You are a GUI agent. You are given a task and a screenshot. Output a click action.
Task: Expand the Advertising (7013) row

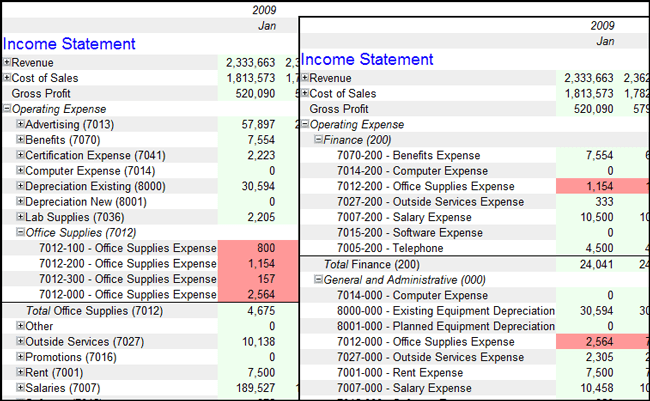pos(20,124)
